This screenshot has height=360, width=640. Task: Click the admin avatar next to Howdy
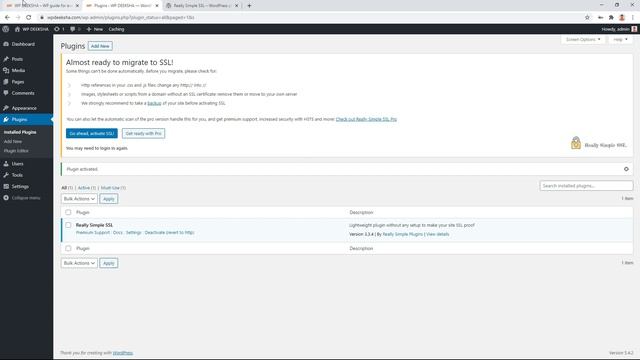pos(634,29)
